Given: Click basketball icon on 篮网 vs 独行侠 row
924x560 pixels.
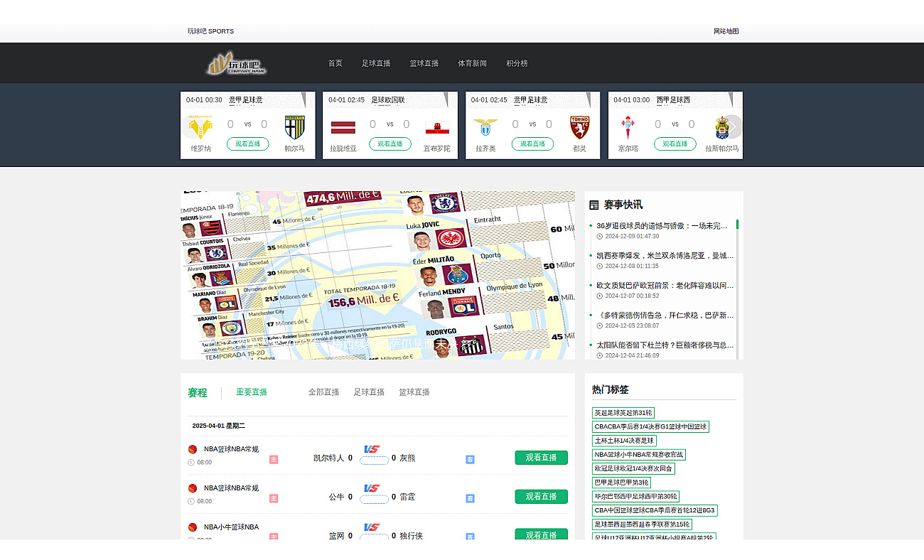Looking at the screenshot, I should (192, 527).
